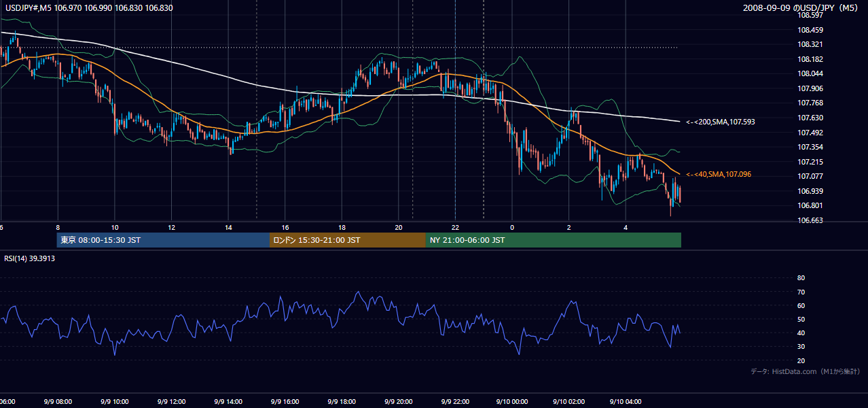Click the 9/9 14:00 date label
The image size is (868, 408).
point(228,401)
